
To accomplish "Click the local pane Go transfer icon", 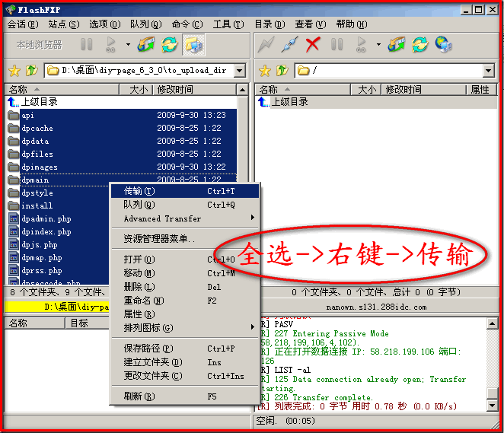I will click(110, 45).
